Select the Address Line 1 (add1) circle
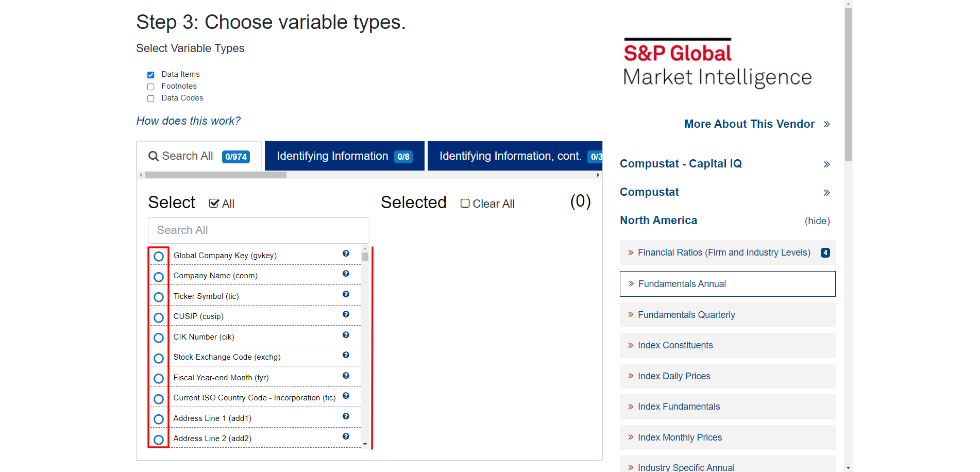This screenshot has height=472, width=980. tap(159, 419)
